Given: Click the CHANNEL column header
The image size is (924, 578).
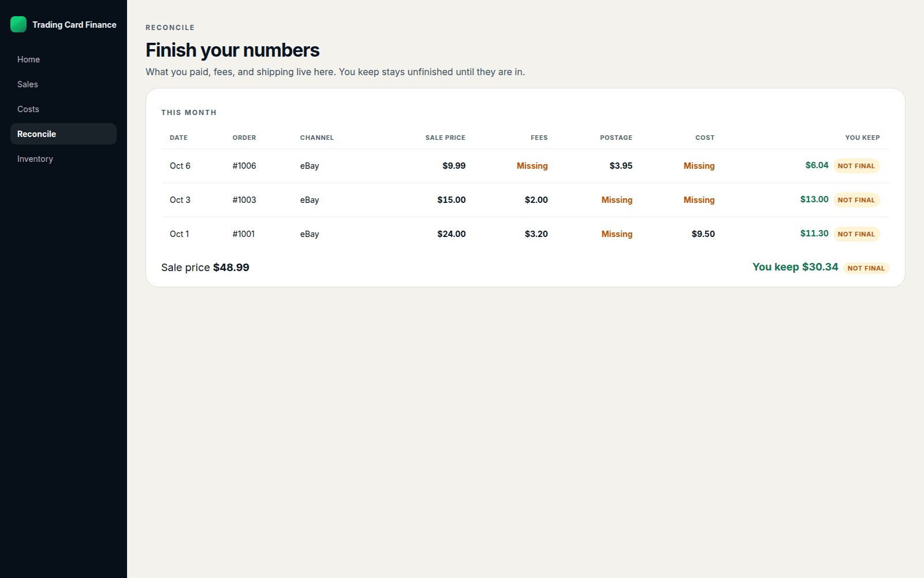Looking at the screenshot, I should (x=317, y=138).
